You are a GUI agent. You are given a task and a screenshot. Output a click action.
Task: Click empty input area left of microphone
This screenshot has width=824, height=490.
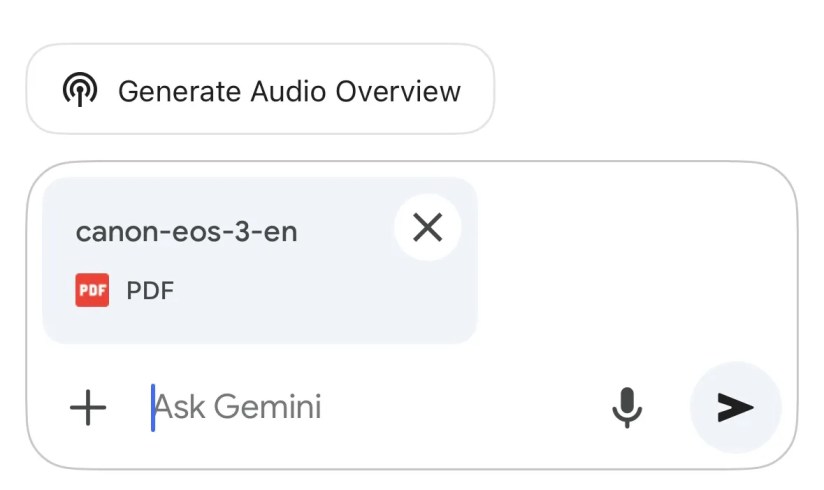tap(480, 407)
